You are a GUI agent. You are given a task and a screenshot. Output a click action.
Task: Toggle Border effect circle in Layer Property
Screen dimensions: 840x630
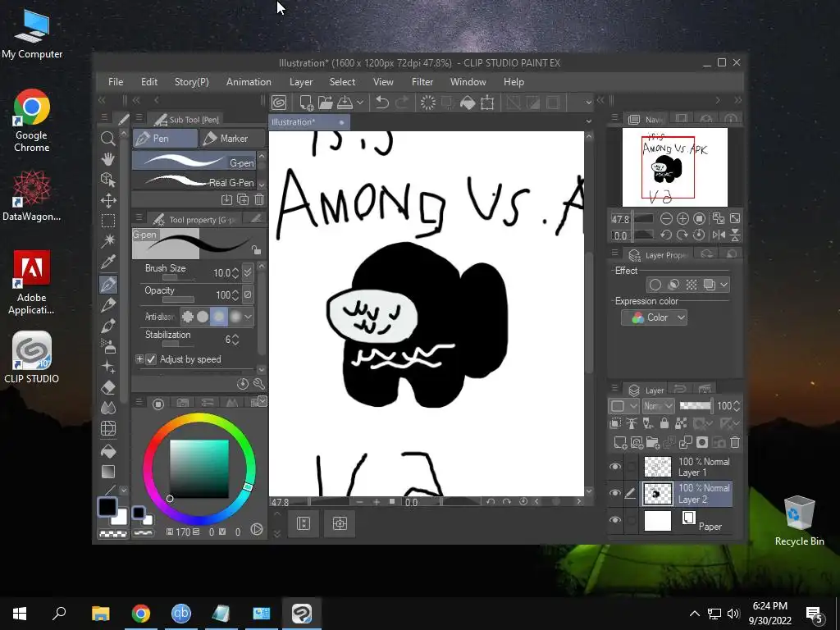(655, 285)
